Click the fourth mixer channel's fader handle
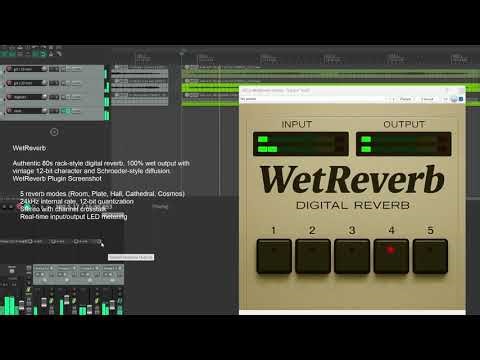The width and height of the screenshot is (480, 360). coord(112,304)
